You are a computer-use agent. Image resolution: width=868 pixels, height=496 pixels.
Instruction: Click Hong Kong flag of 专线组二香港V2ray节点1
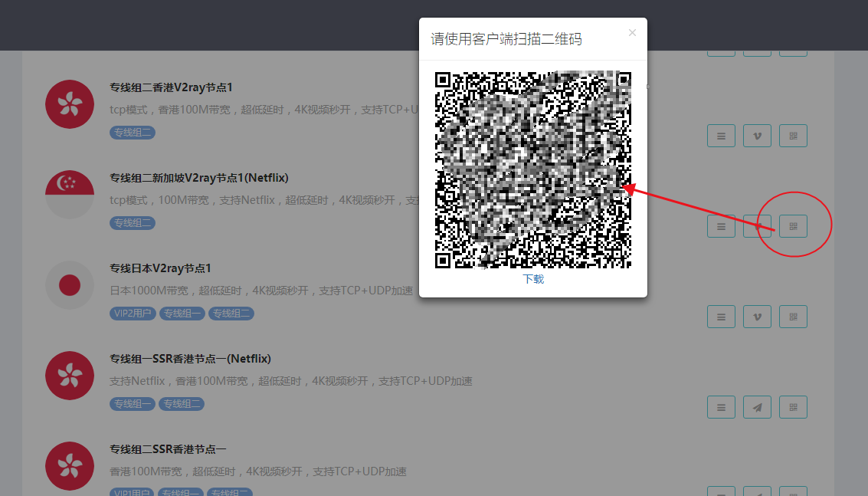pos(70,104)
